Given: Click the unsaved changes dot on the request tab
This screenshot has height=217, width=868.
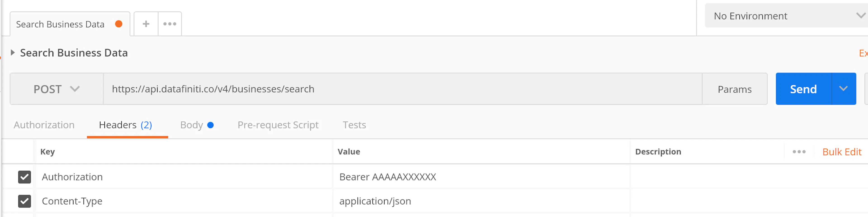Looking at the screenshot, I should [x=119, y=24].
